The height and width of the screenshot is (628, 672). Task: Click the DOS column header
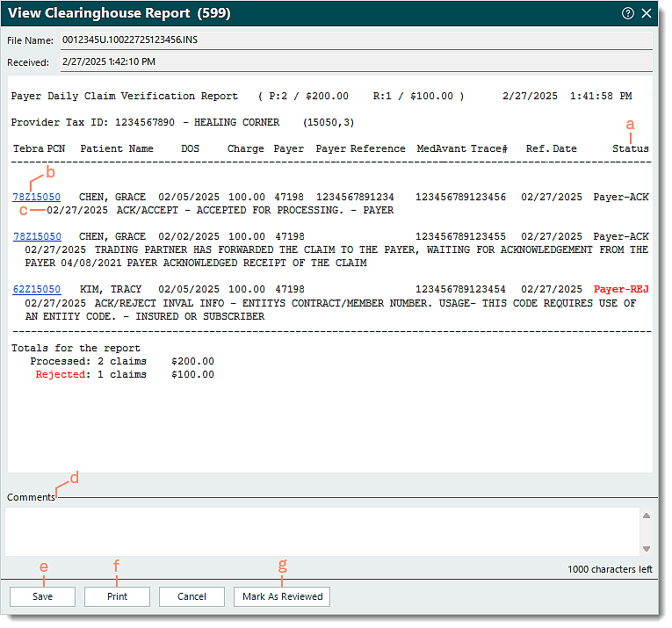[x=191, y=148]
